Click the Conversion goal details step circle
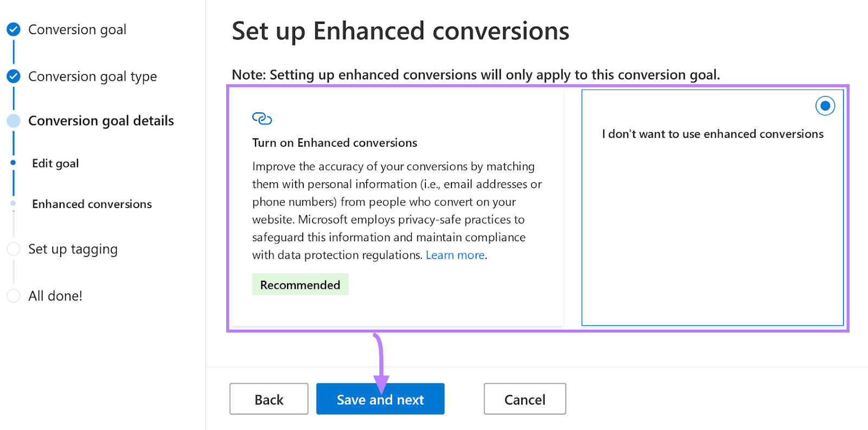The image size is (868, 430). pos(14,121)
